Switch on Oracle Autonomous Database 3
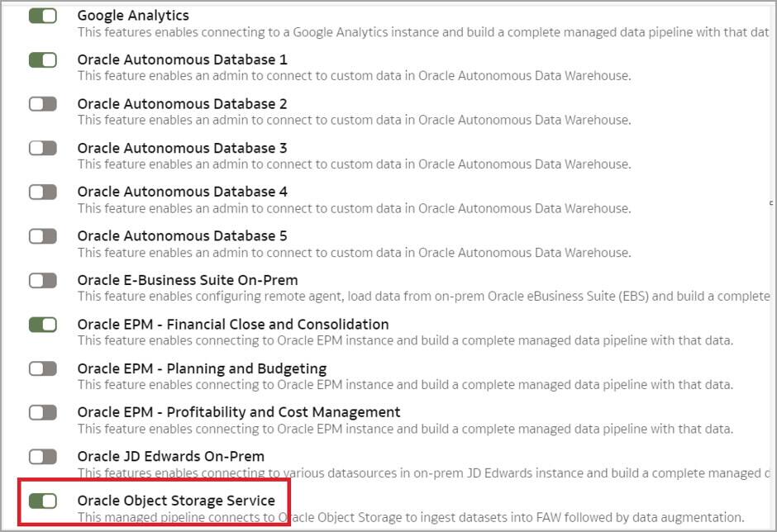The width and height of the screenshot is (777, 532). (x=43, y=148)
